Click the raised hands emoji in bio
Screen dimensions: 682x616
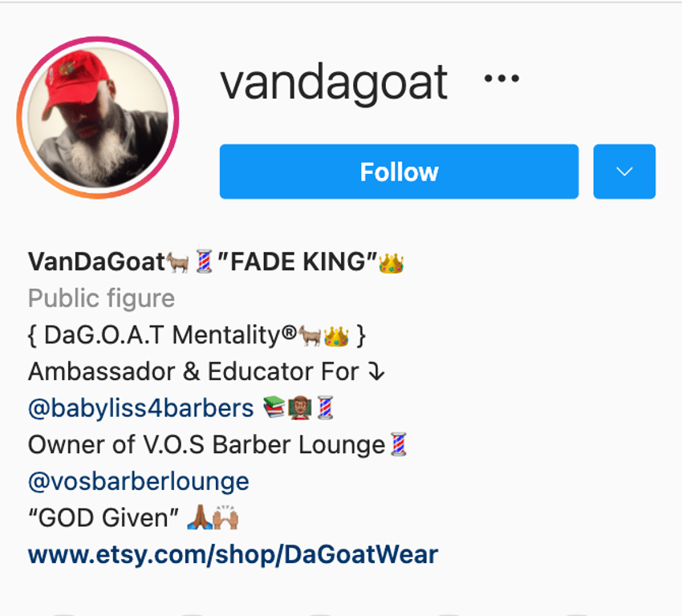pos(225,517)
